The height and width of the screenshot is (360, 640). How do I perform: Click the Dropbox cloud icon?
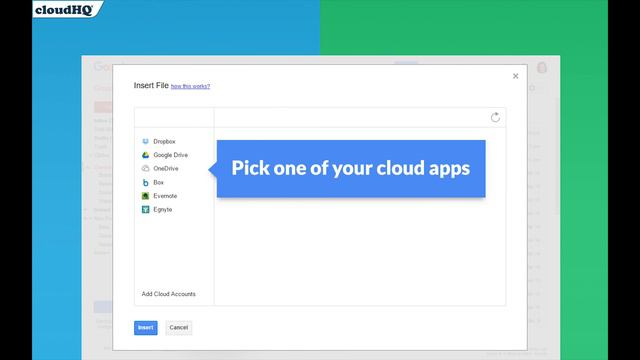(x=145, y=141)
